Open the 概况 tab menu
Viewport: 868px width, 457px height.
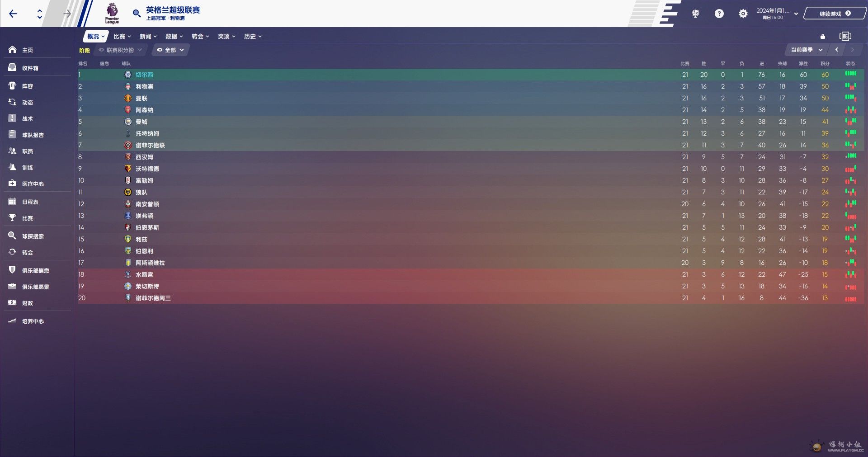click(95, 37)
